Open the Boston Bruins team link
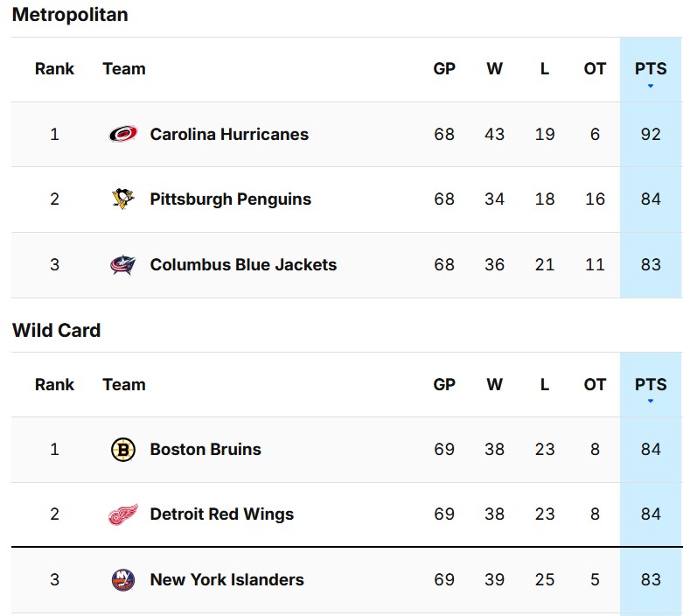This screenshot has height=616, width=683. [x=206, y=450]
